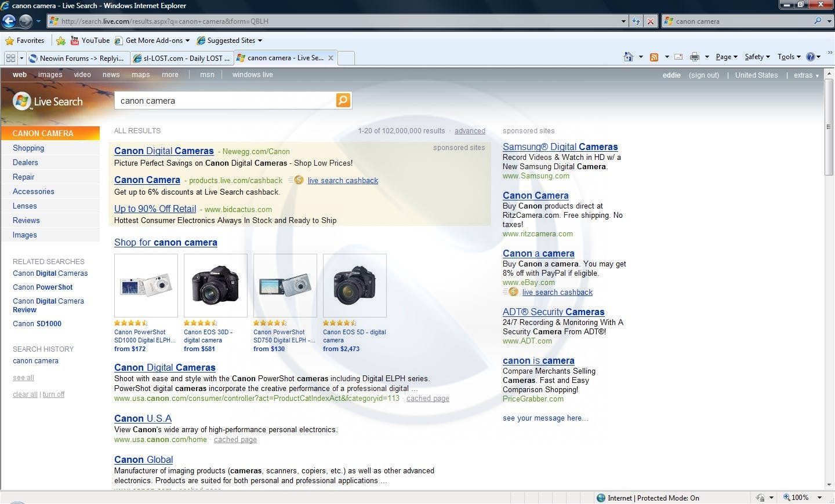835x504 pixels.
Task: Click the Live Search query input field
Action: tap(225, 101)
